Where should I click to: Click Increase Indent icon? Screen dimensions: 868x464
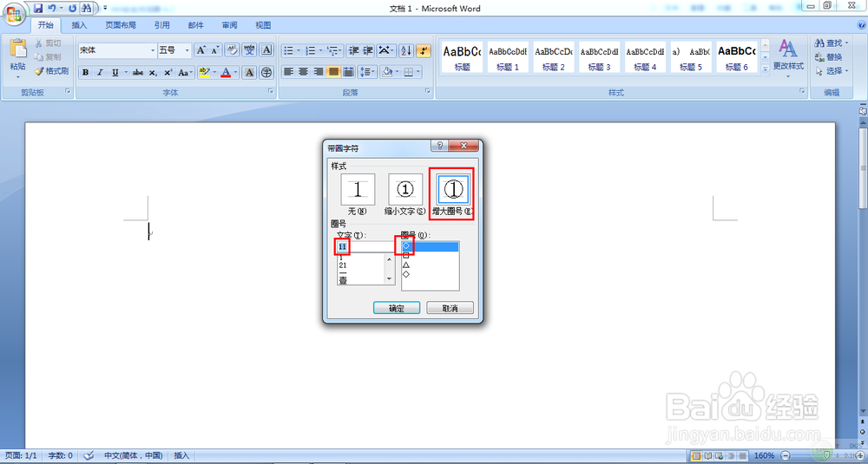tap(368, 50)
